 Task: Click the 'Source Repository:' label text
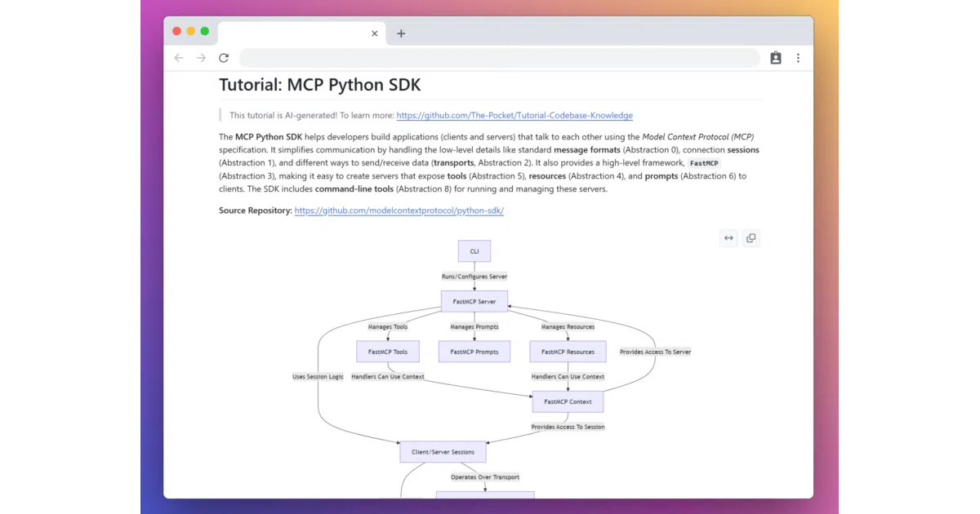click(255, 210)
